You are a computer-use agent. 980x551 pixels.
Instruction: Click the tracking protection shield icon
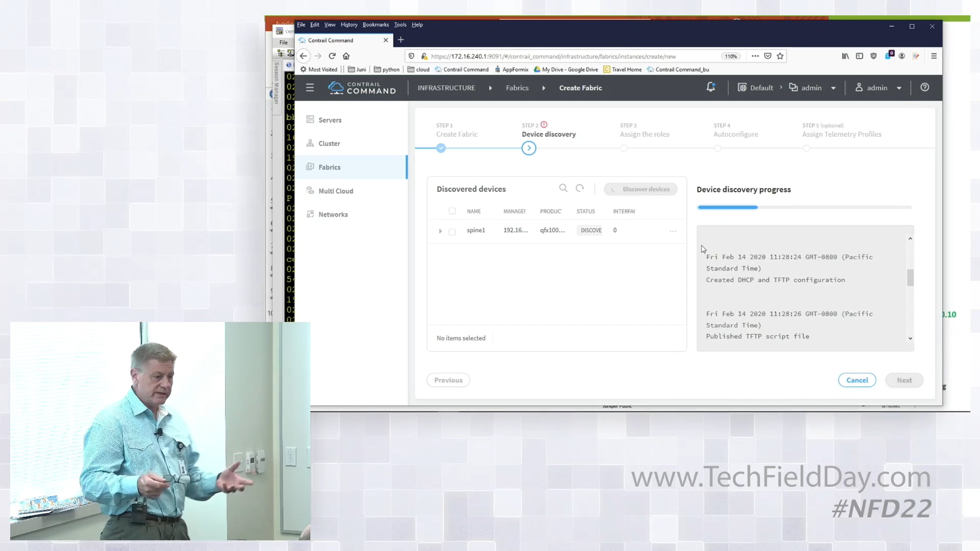[x=411, y=56]
